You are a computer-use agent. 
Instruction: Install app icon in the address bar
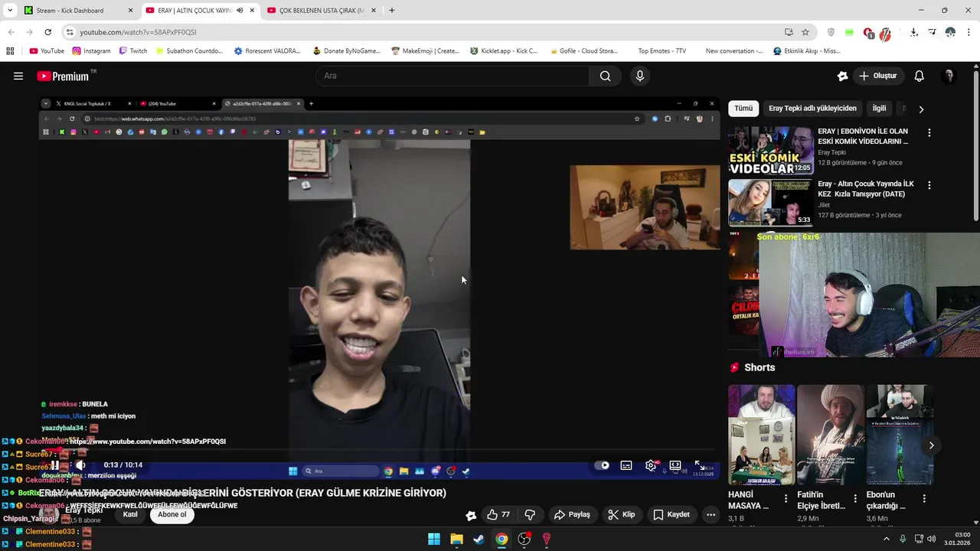789,32
